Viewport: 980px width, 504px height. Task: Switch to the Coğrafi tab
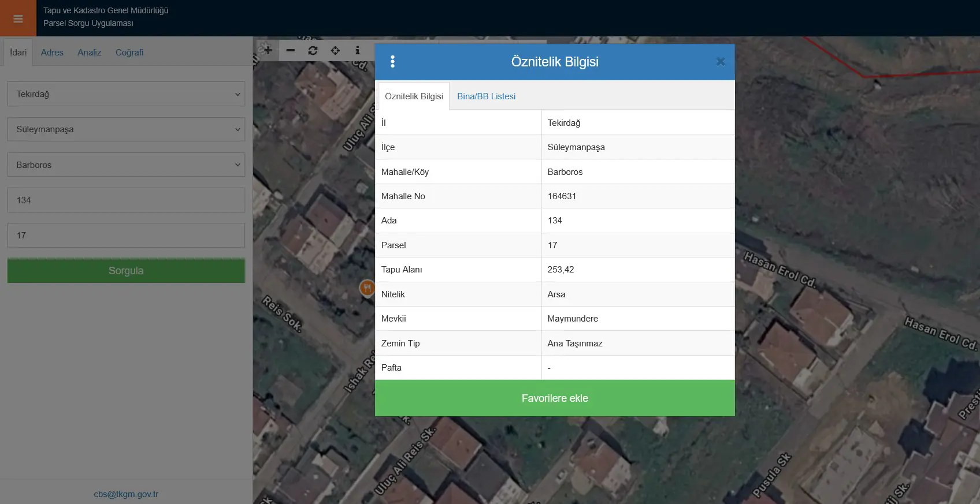[129, 53]
